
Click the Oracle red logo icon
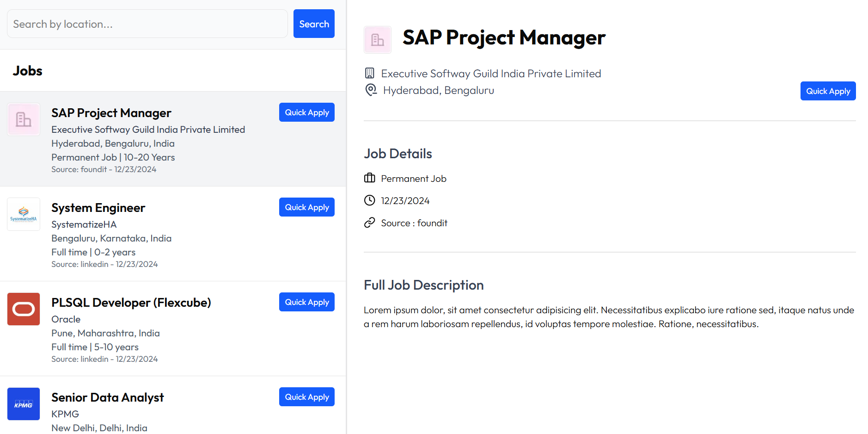click(x=24, y=309)
